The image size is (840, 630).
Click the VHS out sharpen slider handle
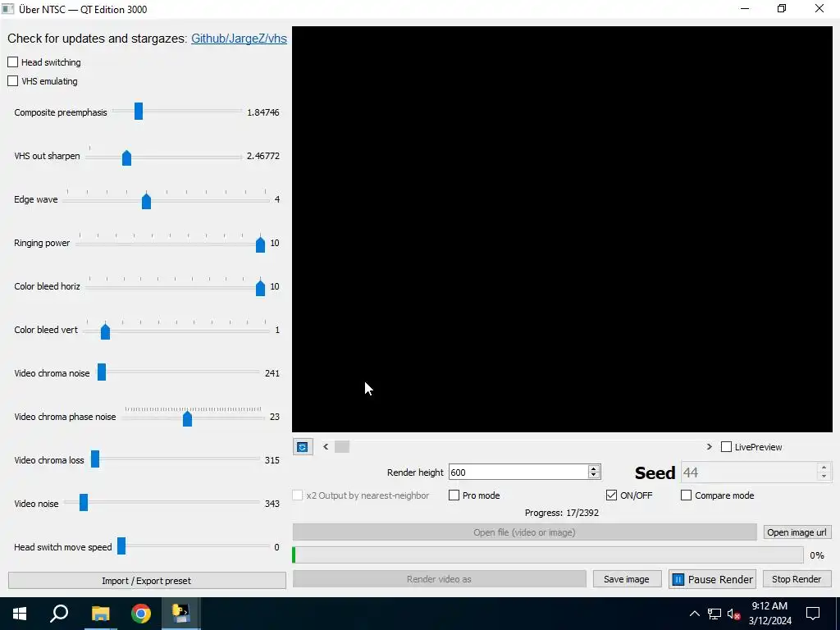tap(126, 158)
